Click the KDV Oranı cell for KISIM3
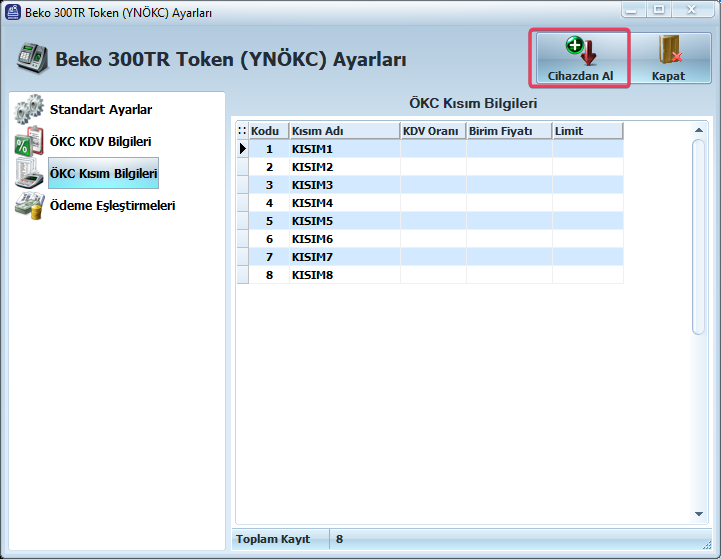Image resolution: width=721 pixels, height=559 pixels. pos(433,185)
